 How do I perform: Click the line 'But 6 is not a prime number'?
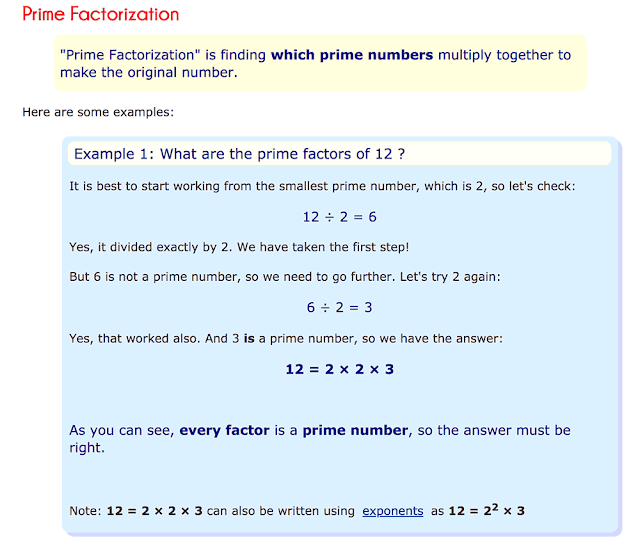click(285, 277)
